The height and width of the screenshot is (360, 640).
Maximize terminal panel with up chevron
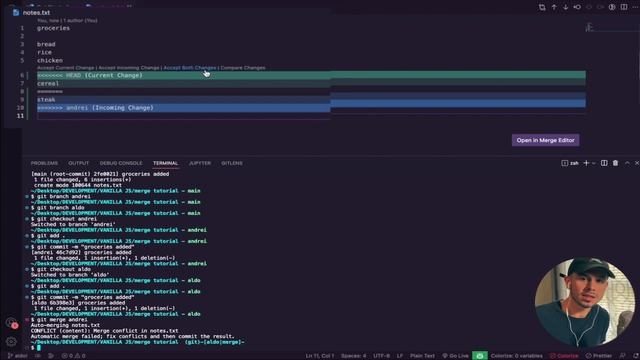click(627, 163)
